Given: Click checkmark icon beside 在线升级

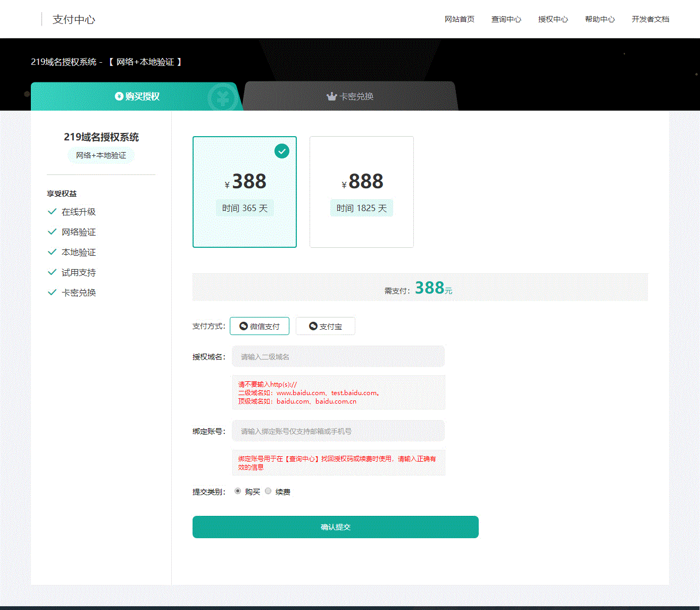Looking at the screenshot, I should tap(52, 212).
